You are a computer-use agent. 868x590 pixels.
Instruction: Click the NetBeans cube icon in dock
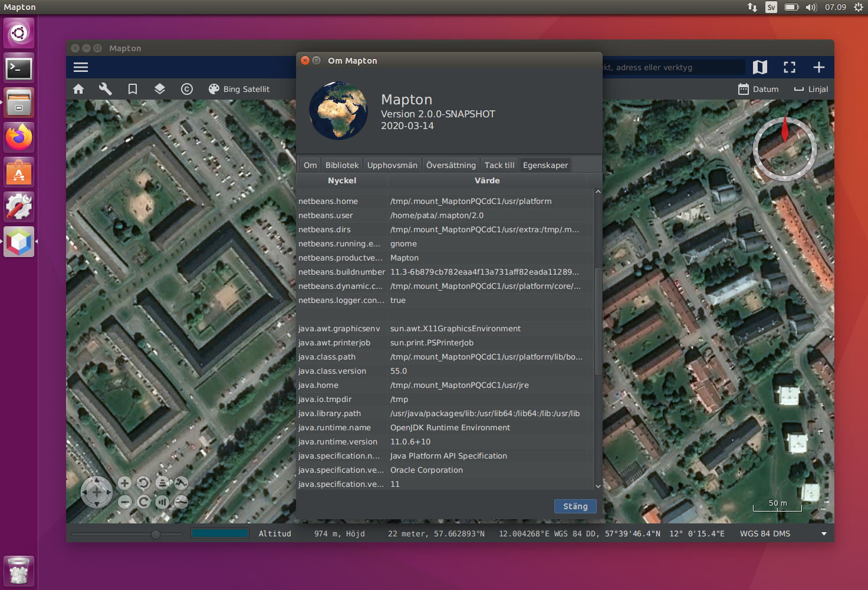[19, 242]
